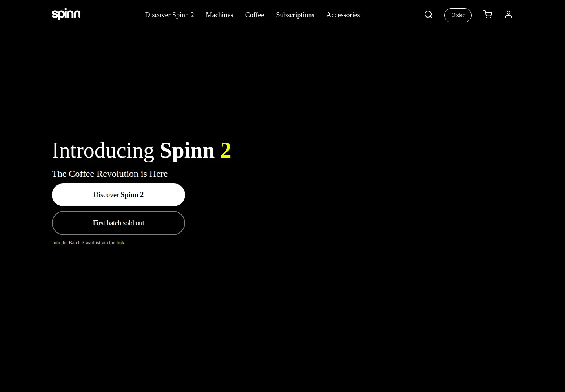
Task: Click First batch sold out button
Action: 118,223
